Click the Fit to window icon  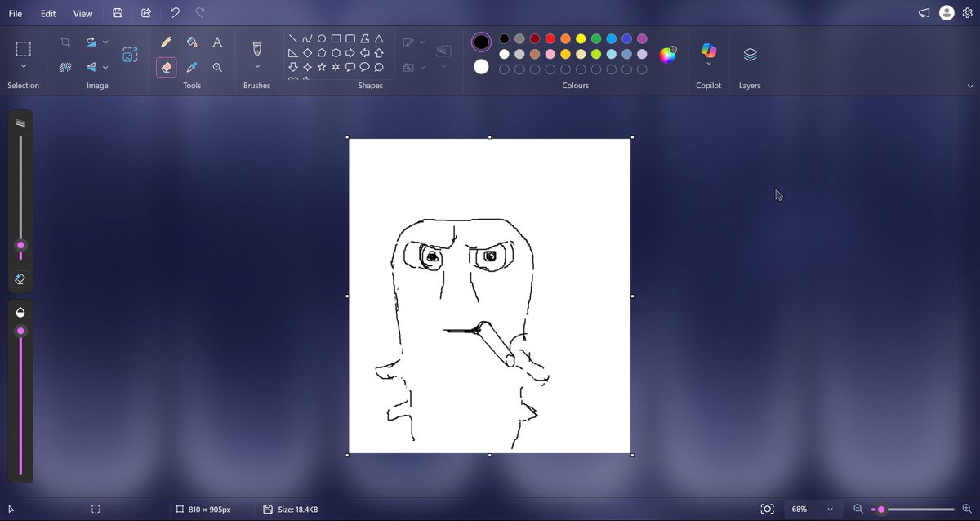click(x=767, y=509)
